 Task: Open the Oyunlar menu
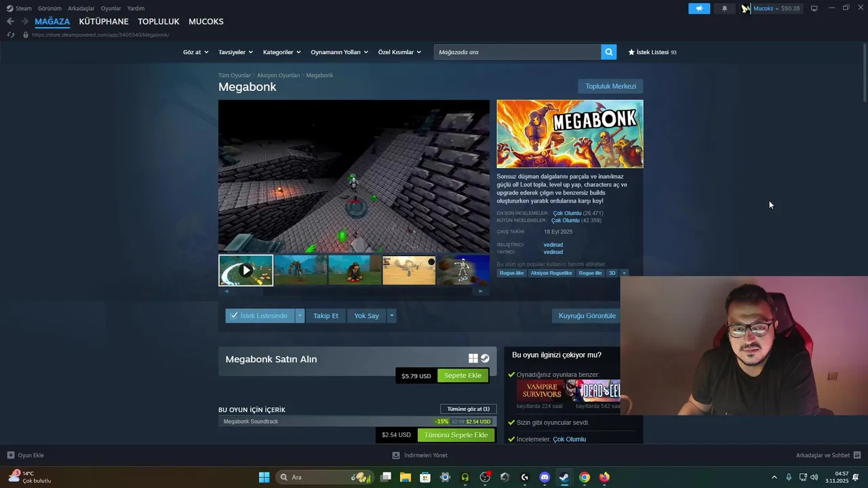(x=111, y=8)
